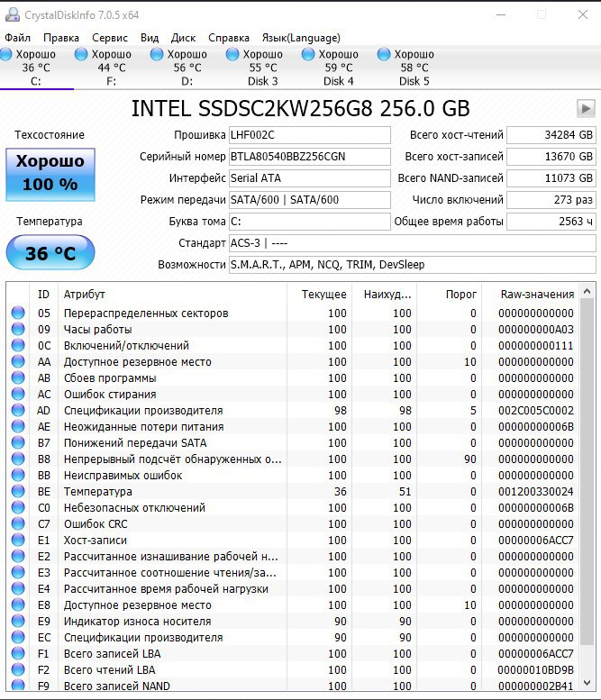Click the status icon for attribute E9

click(18, 621)
